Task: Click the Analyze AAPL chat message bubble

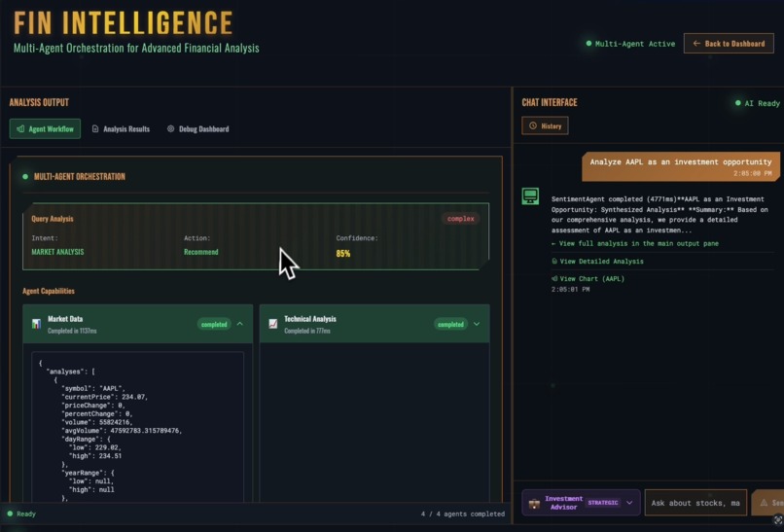Action: (681, 166)
